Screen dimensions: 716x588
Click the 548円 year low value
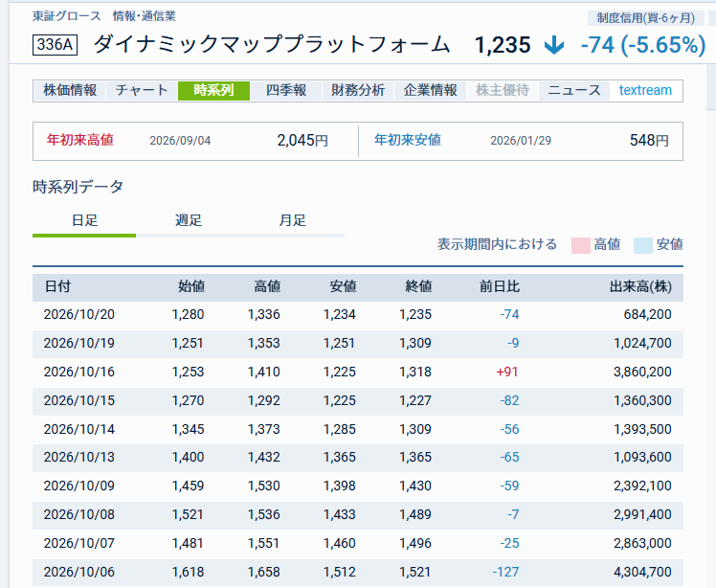point(649,140)
